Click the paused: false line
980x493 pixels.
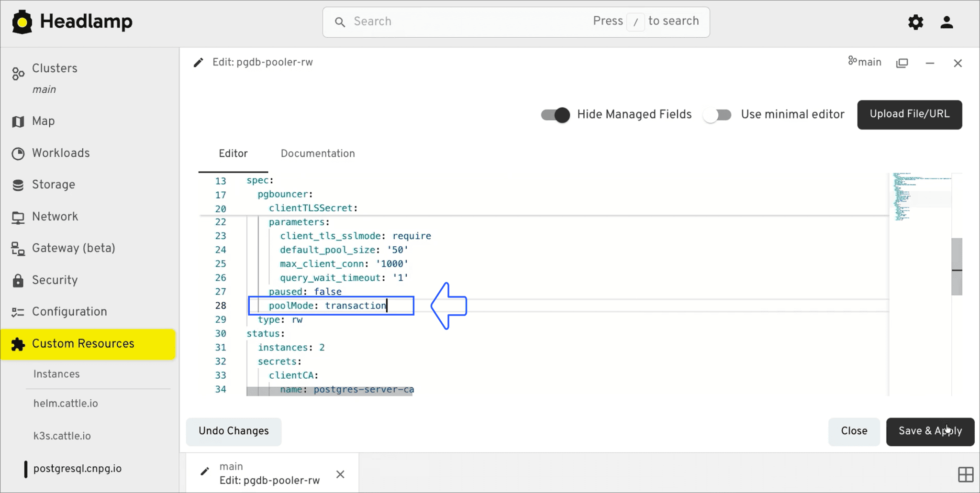tap(305, 292)
